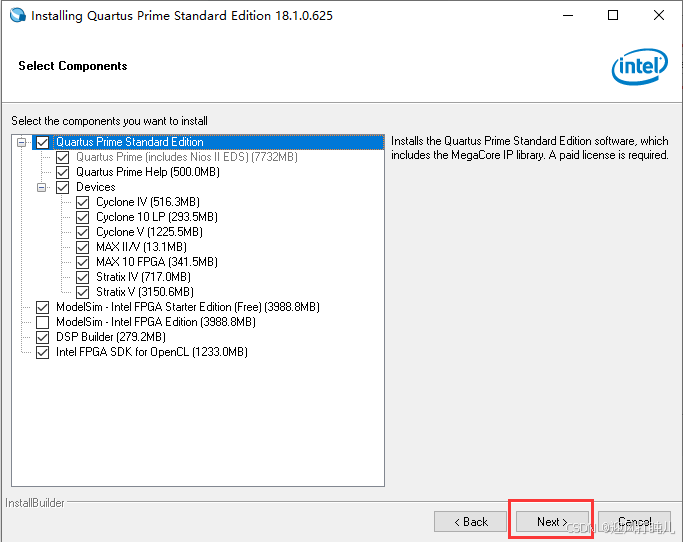Select Stratix IV (717.0MB) label

(143, 277)
